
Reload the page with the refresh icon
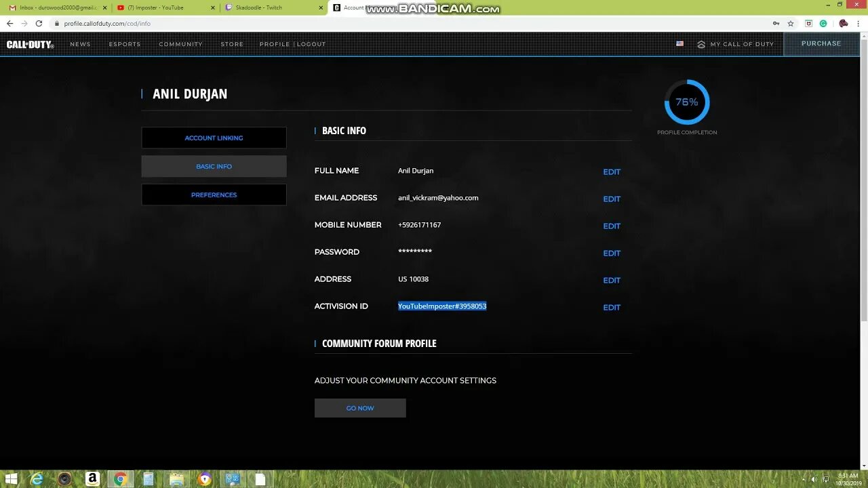click(x=39, y=23)
